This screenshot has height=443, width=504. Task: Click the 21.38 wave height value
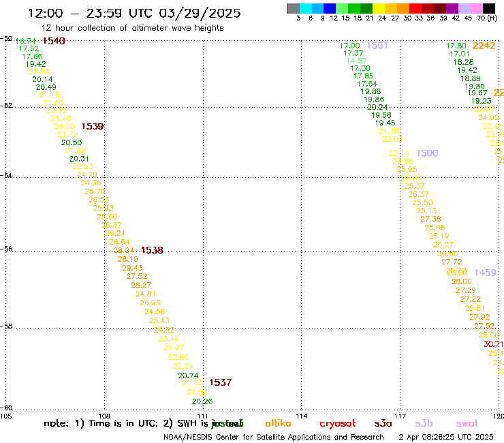click(x=389, y=132)
